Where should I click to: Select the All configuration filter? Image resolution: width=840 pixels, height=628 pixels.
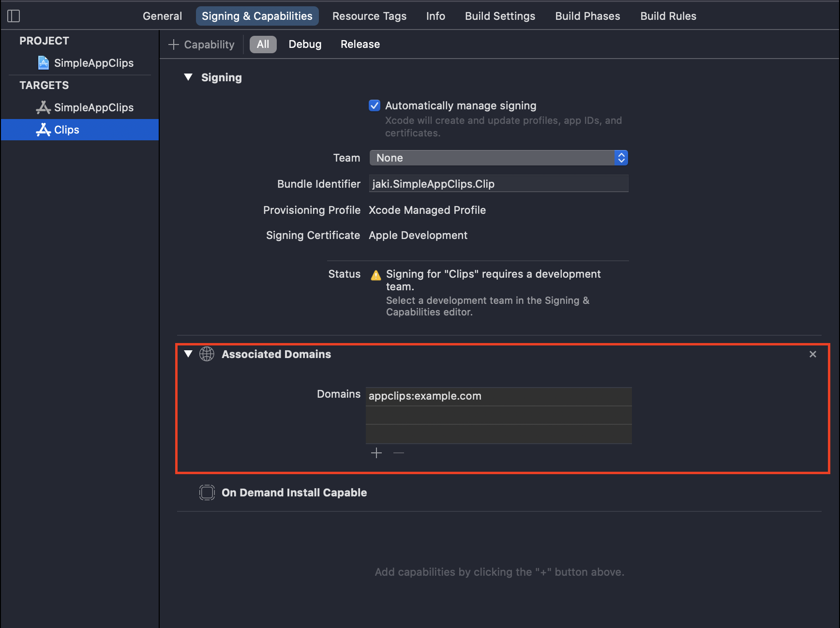click(263, 45)
